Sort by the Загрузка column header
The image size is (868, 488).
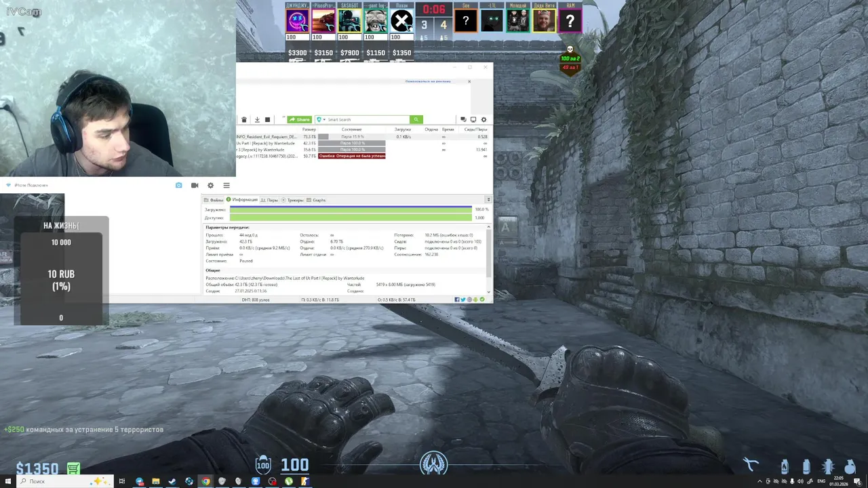[x=403, y=129]
